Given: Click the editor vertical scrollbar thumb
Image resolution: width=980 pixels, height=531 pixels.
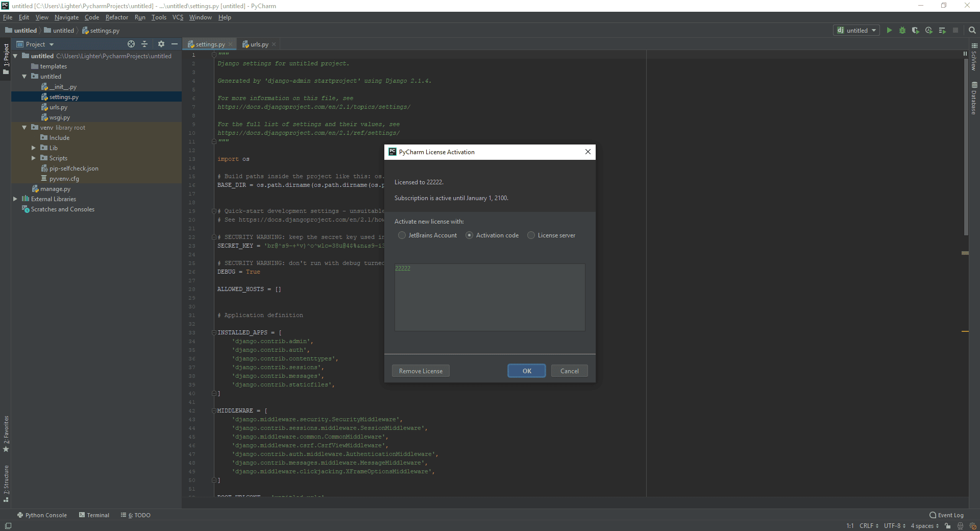Looking at the screenshot, I should [965, 146].
